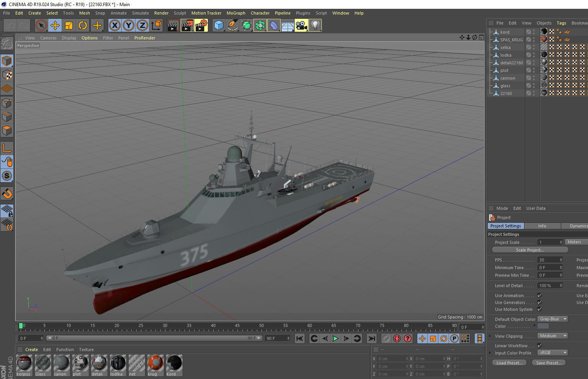Enable Axis mode L-shaped icon

(7, 148)
